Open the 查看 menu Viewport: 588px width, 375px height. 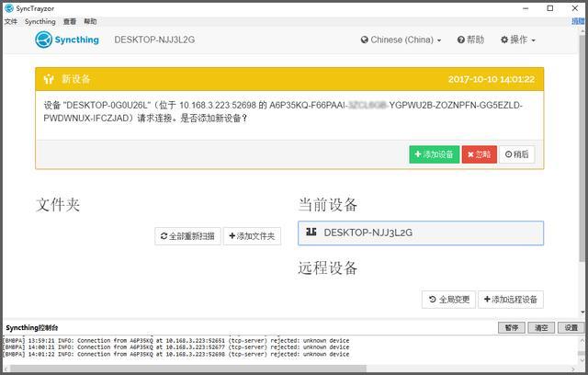click(70, 22)
